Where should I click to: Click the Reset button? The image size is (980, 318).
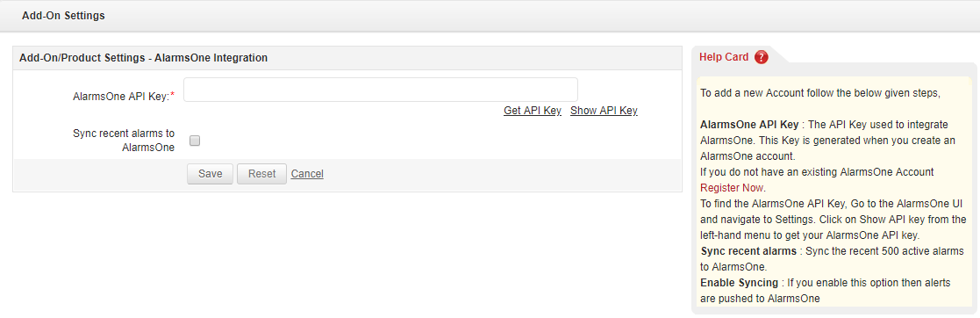tap(261, 174)
